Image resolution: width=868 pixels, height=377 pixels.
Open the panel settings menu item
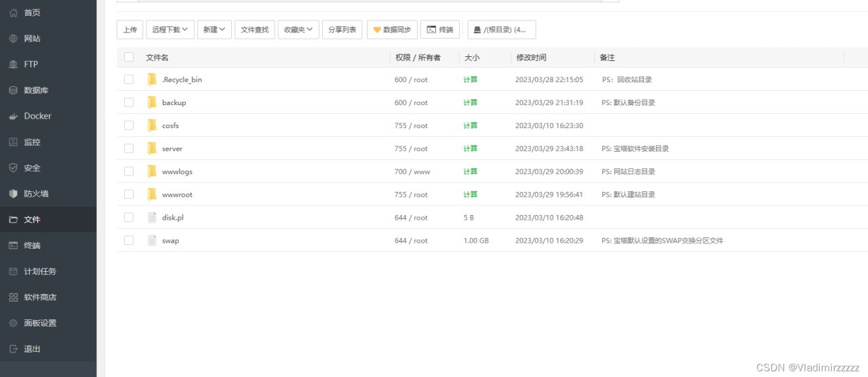[x=40, y=323]
